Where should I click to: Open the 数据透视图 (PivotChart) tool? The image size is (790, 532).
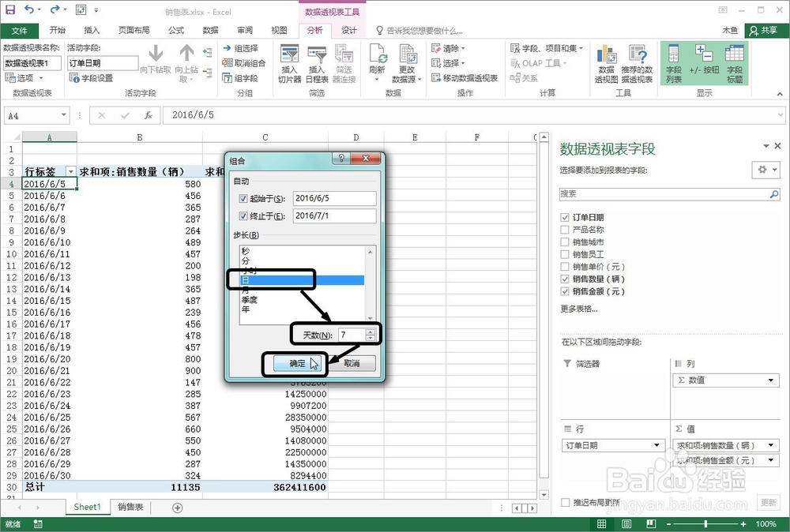(x=606, y=62)
